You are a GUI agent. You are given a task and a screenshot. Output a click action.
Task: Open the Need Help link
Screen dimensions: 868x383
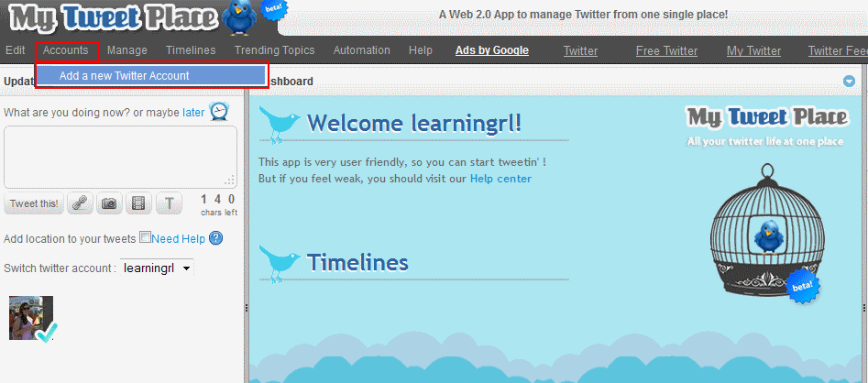[x=178, y=239]
